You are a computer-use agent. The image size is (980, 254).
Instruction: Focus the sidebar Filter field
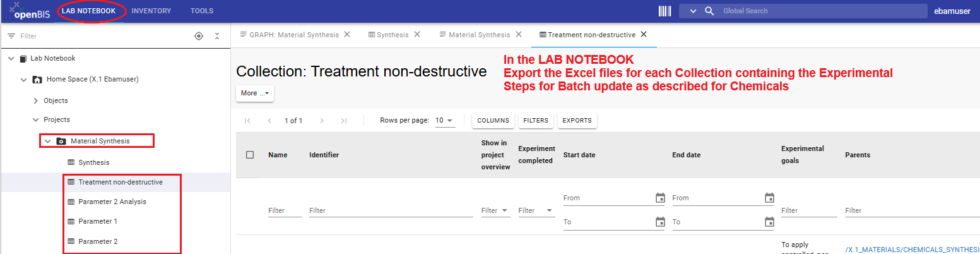click(x=104, y=37)
